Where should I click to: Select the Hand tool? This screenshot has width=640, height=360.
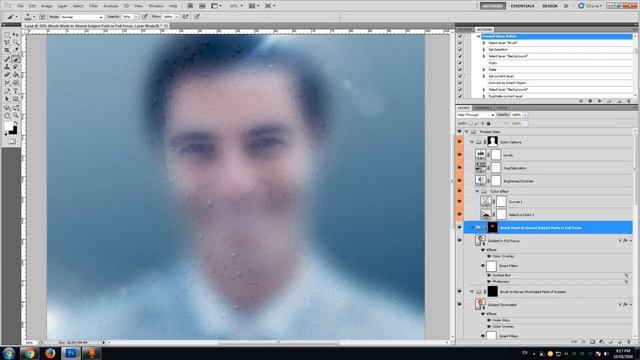pyautogui.click(x=7, y=116)
